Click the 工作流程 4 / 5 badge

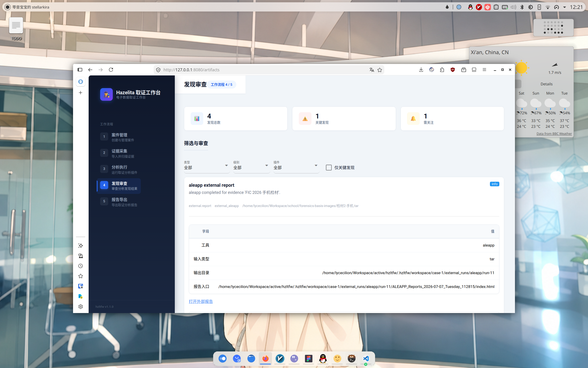coord(221,84)
